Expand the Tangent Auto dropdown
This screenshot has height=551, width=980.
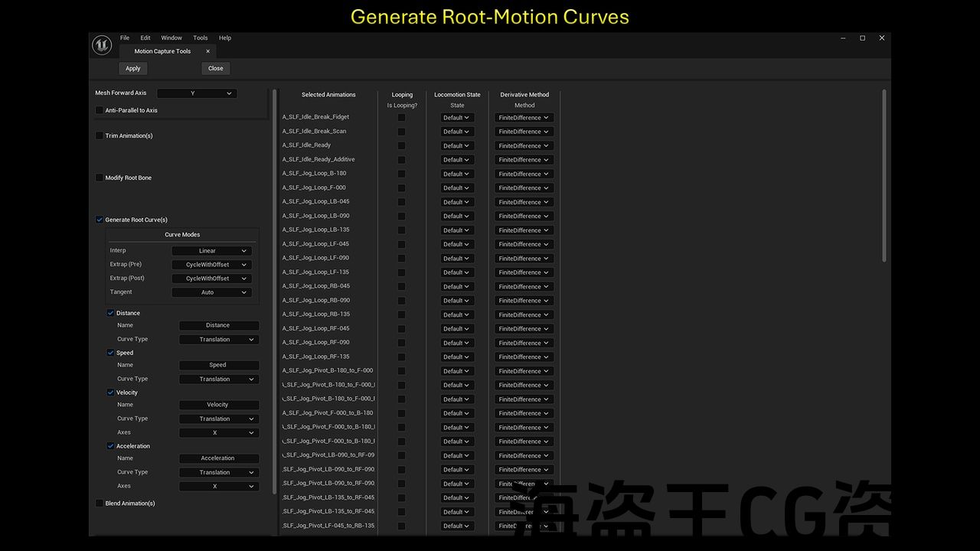[x=211, y=292]
